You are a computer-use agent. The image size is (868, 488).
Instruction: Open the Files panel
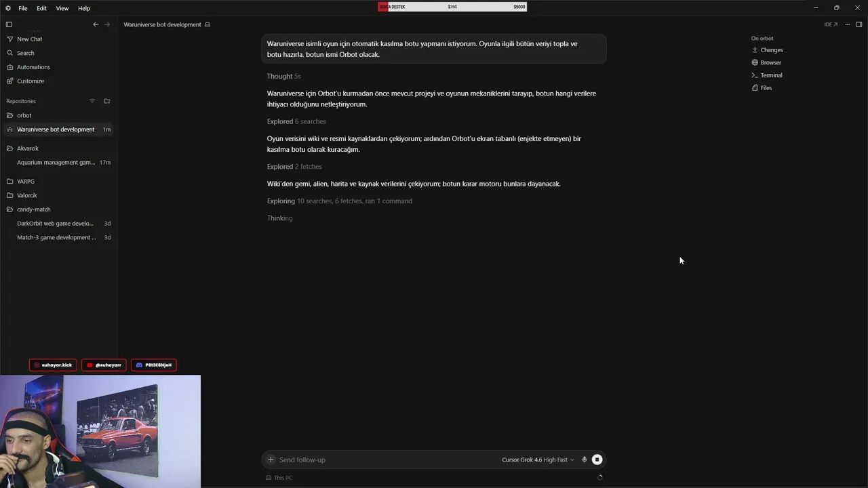coord(762,88)
